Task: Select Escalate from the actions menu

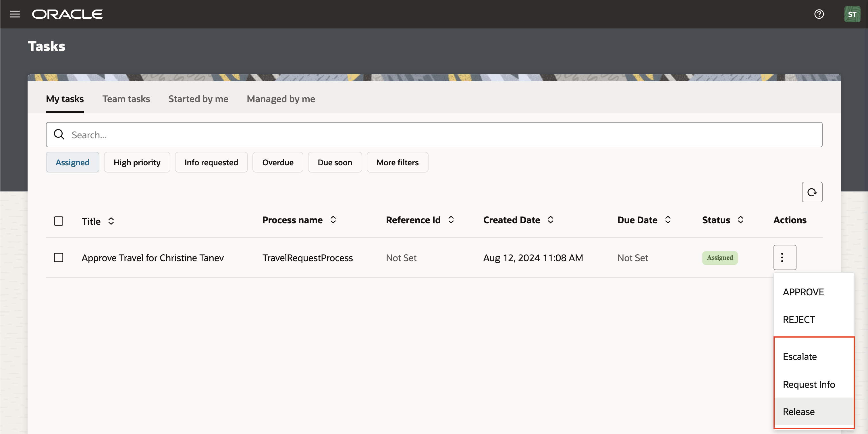Action: click(800, 356)
